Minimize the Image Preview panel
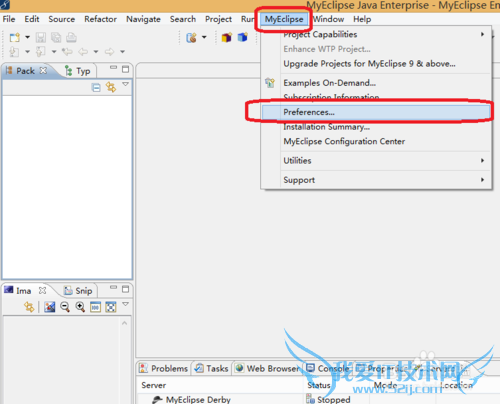The width and height of the screenshot is (500, 404). [x=114, y=287]
